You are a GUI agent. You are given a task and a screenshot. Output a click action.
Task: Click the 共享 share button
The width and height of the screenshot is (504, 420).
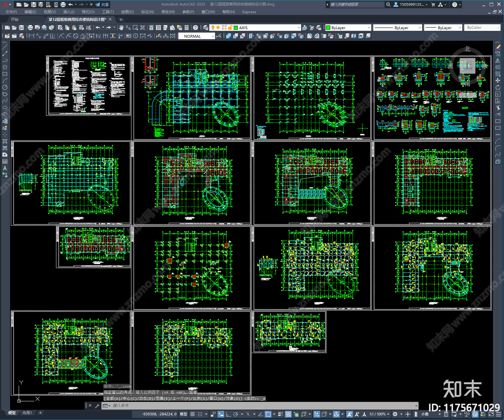click(x=102, y=4)
